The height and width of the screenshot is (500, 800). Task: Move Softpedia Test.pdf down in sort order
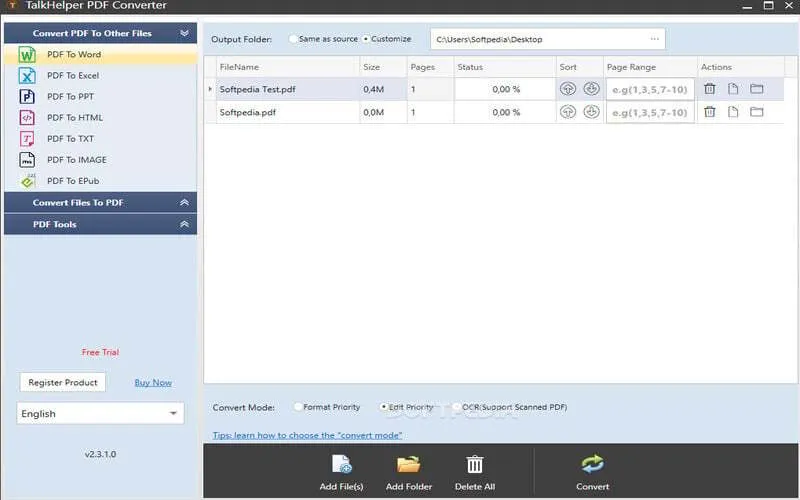coord(591,89)
